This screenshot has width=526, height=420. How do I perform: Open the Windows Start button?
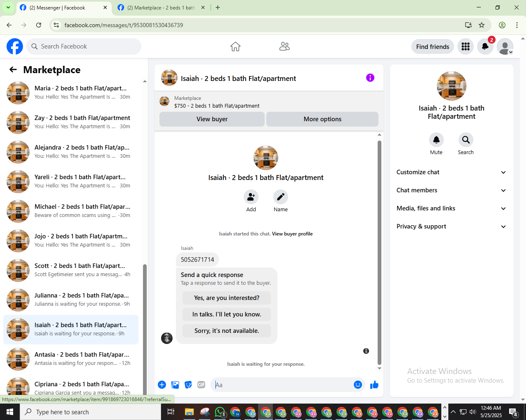10,412
